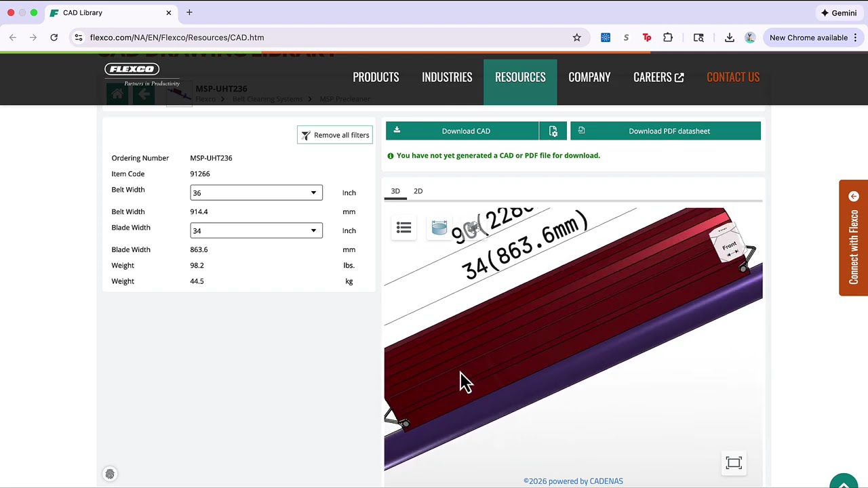Click blade width 863.6 mm value
Viewport: 868px width, 488px height.
point(199,249)
